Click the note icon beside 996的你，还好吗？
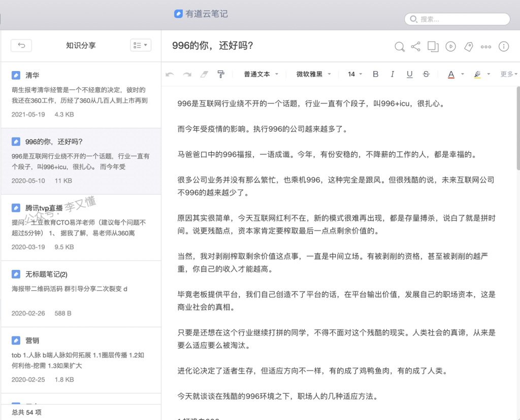This screenshot has width=520, height=420. (x=16, y=142)
